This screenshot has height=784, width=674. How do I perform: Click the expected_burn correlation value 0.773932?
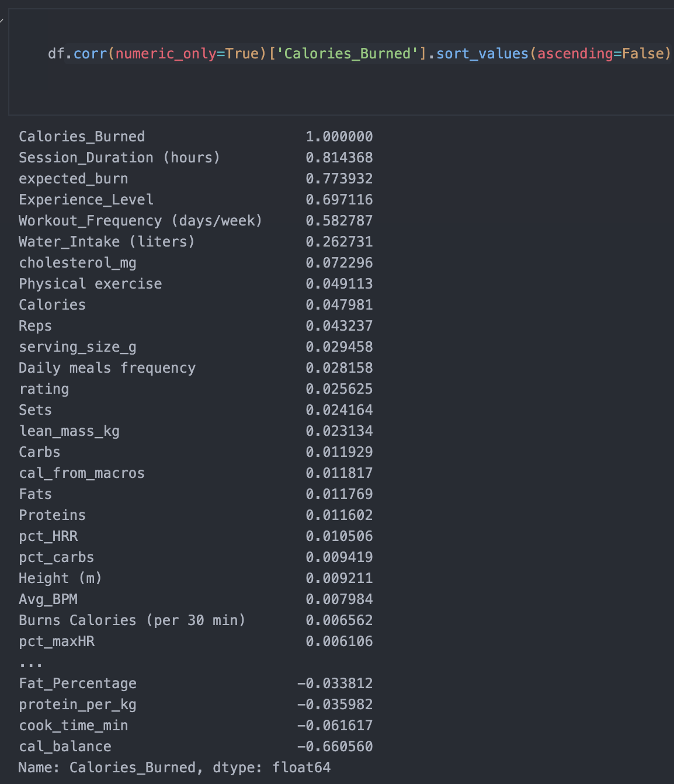coord(339,179)
